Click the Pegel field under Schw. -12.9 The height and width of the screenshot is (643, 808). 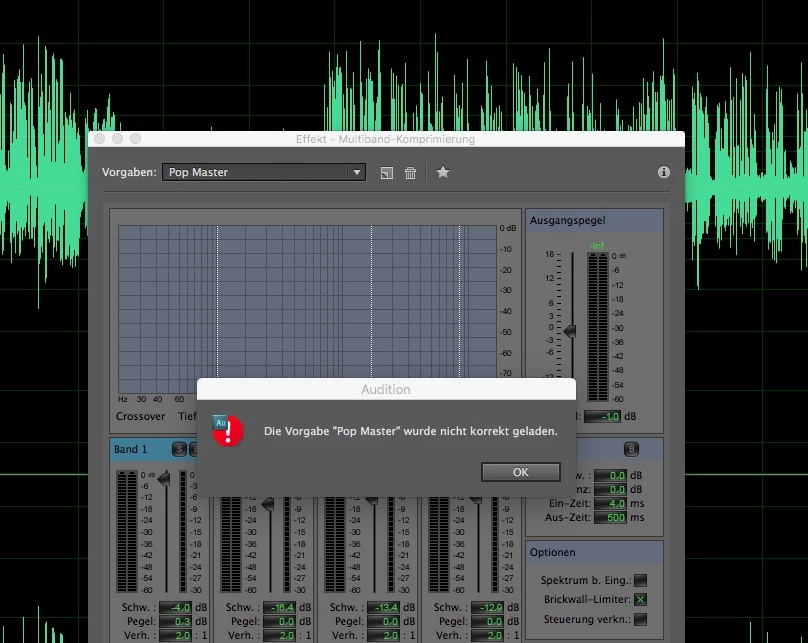tap(487, 621)
